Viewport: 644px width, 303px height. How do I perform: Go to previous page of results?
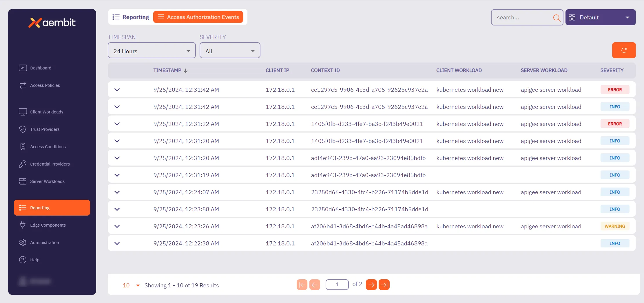[x=315, y=285]
